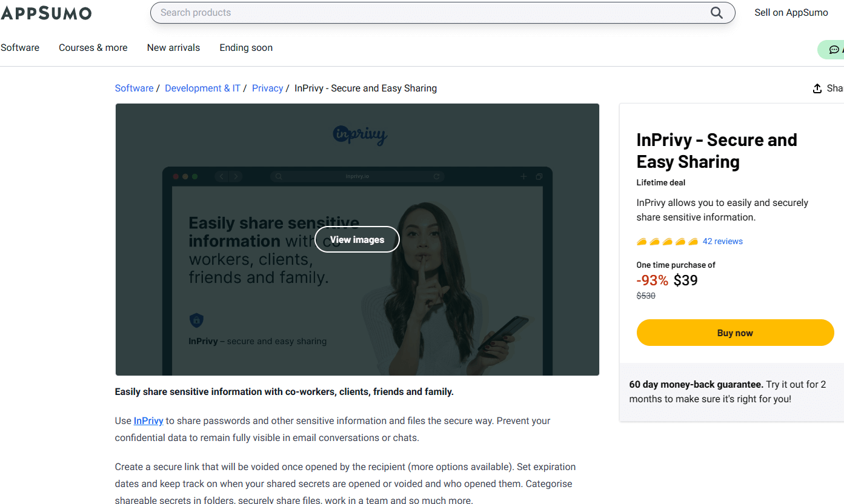Click the green chat bubble icon
The height and width of the screenshot is (504, 844).
(x=834, y=50)
